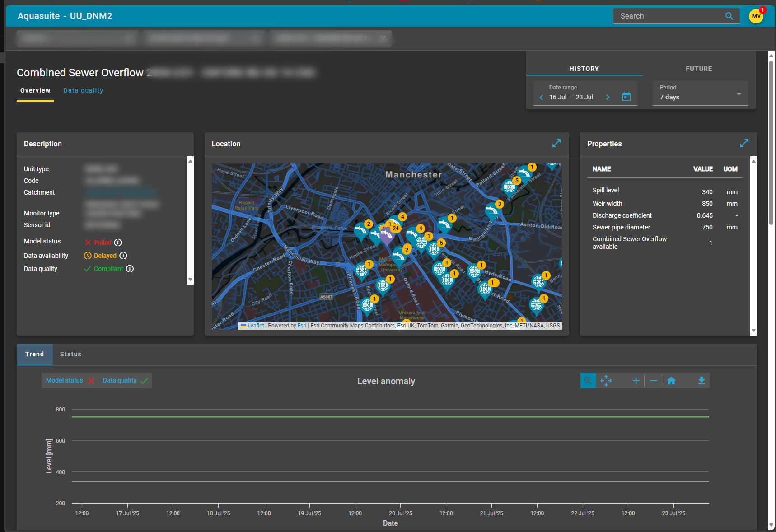Click the NAME column header

point(602,169)
